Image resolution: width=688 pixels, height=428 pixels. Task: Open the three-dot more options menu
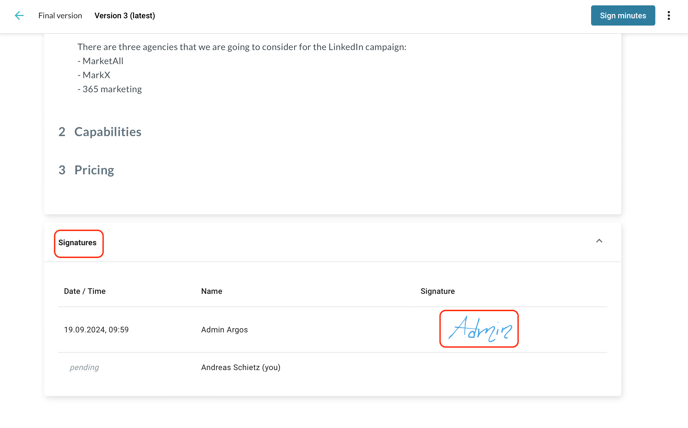click(669, 16)
